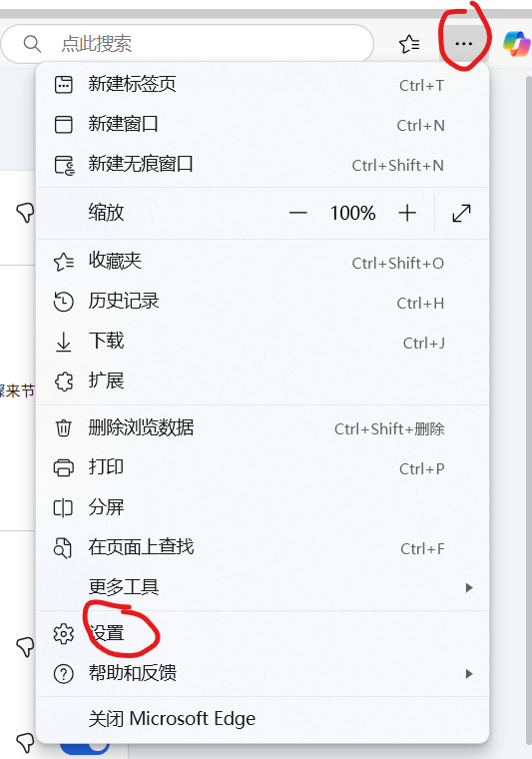Click the gear icon for 设置
532x759 pixels.
63,633
